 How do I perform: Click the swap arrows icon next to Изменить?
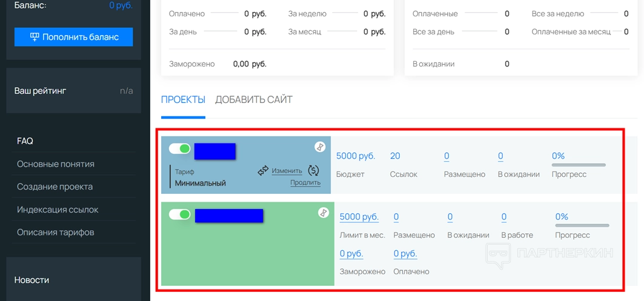pos(263,171)
